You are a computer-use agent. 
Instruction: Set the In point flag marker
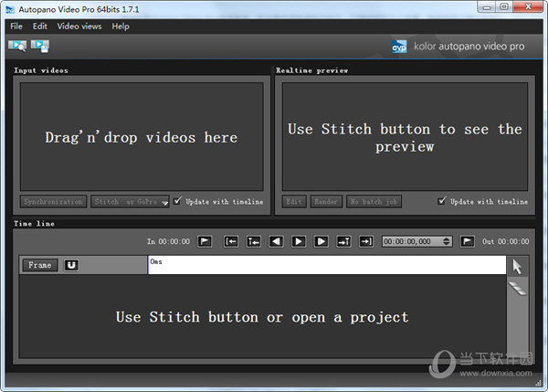point(205,241)
